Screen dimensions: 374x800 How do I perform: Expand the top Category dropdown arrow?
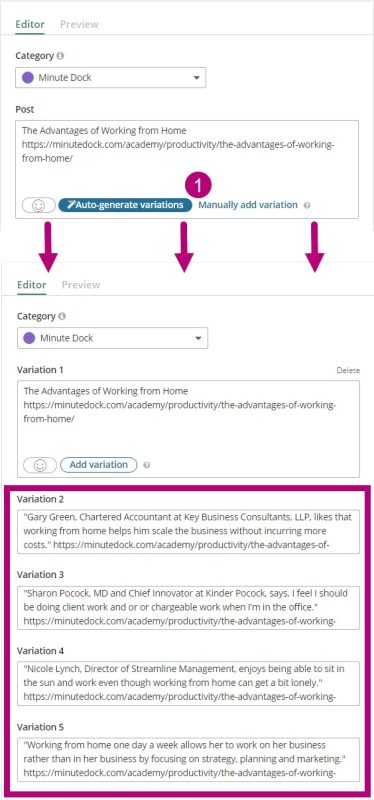click(196, 78)
